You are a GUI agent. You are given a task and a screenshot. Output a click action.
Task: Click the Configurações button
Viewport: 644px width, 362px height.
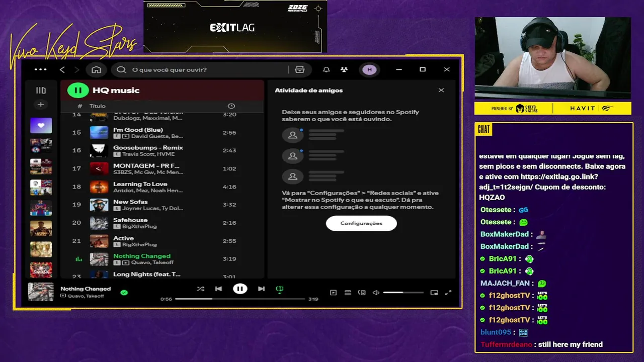pyautogui.click(x=361, y=223)
